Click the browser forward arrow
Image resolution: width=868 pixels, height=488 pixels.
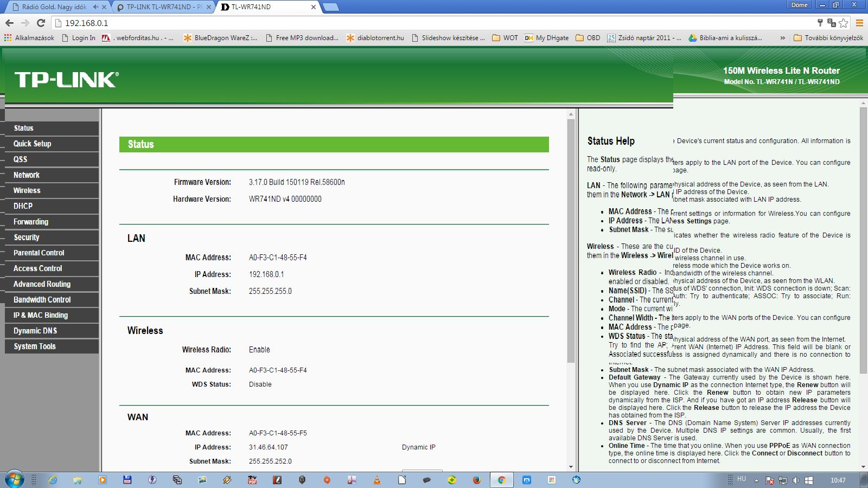25,23
